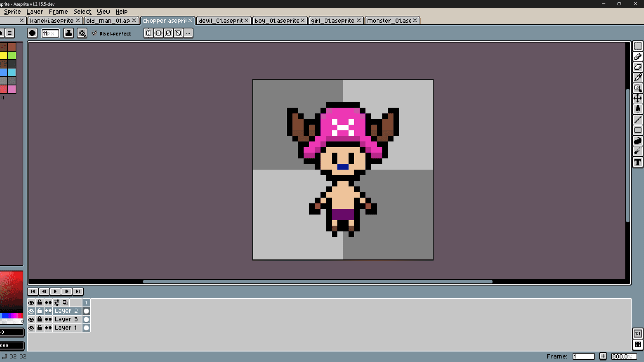
Task: Open timeline settings slider icon
Action: tap(57, 303)
